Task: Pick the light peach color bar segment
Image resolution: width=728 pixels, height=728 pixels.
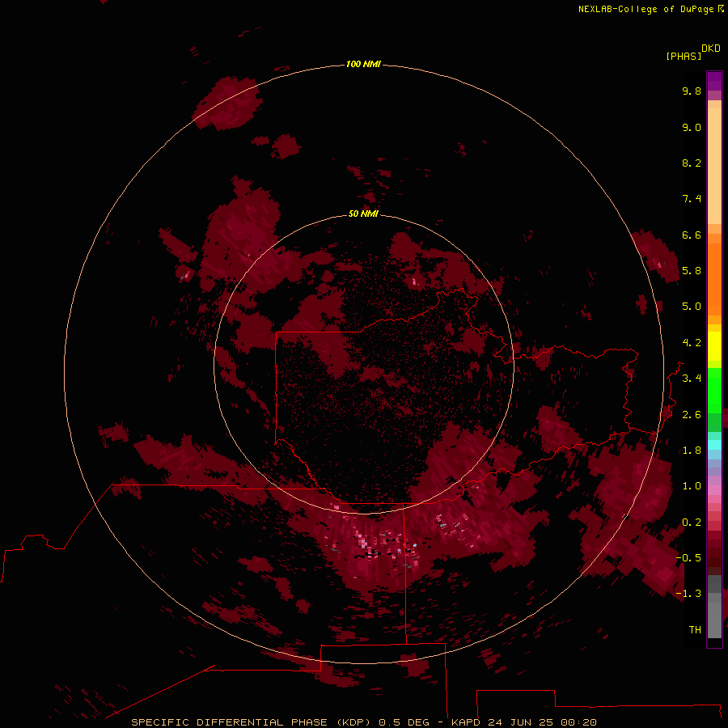Action: click(x=714, y=166)
